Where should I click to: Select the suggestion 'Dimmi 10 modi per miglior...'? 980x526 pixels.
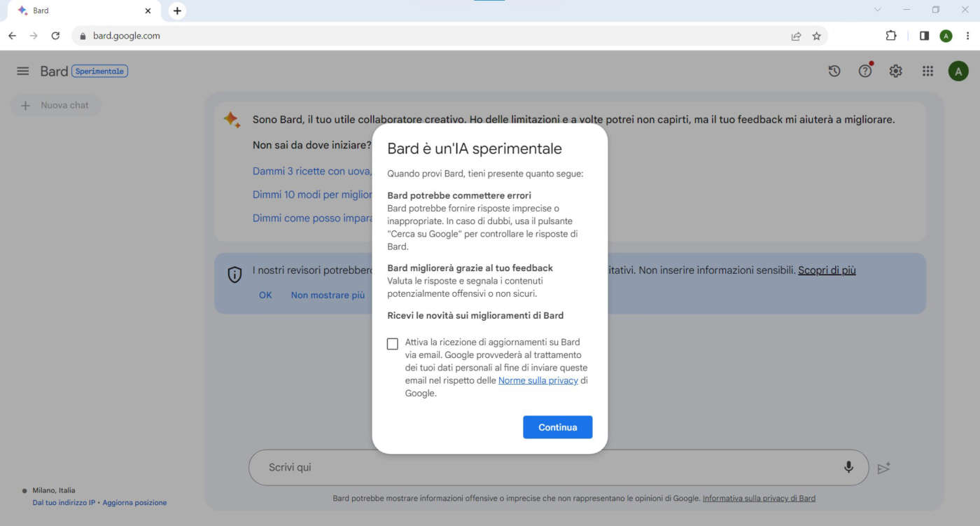click(x=312, y=195)
